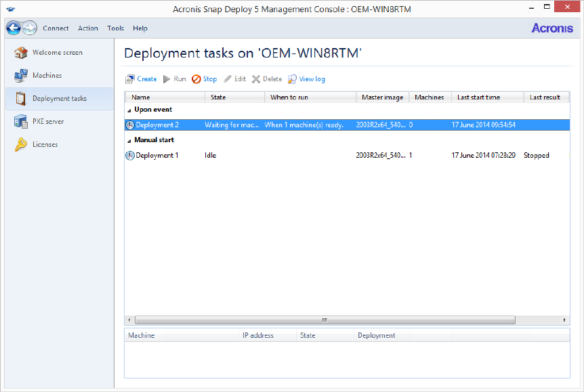584x392 pixels.
Task: Click the 'Idle' state cell
Action: (x=211, y=156)
